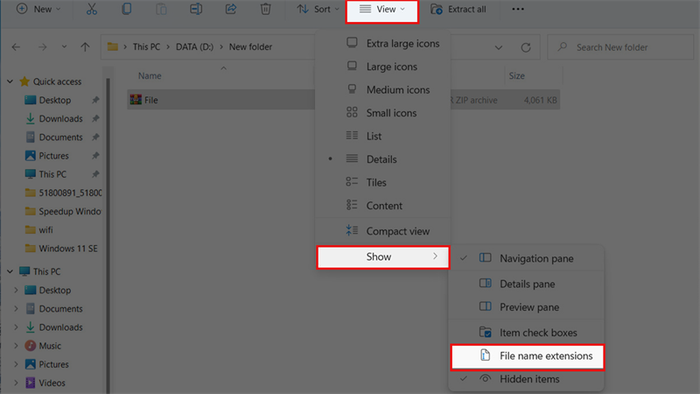Select Content view
This screenshot has width=700, height=394.
coord(383,206)
